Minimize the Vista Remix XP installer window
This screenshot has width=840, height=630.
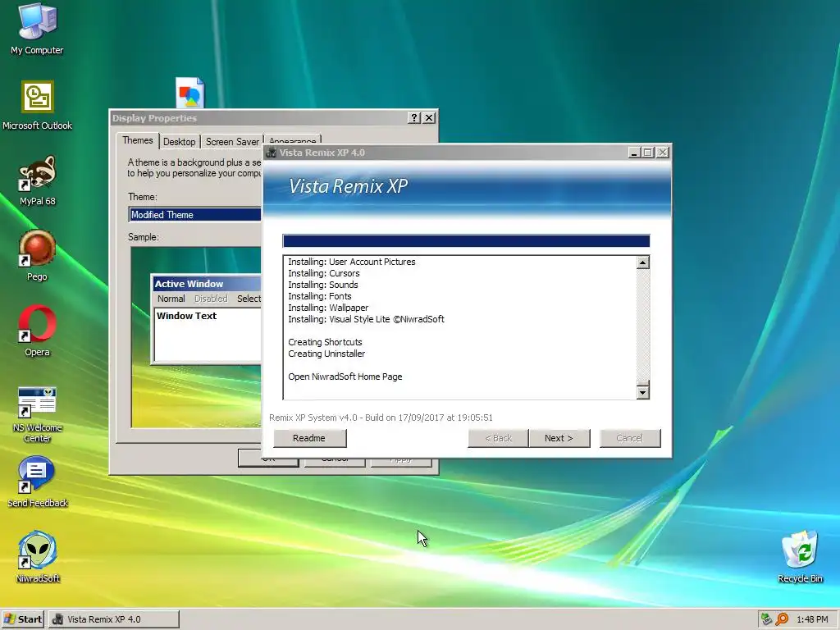click(x=634, y=153)
